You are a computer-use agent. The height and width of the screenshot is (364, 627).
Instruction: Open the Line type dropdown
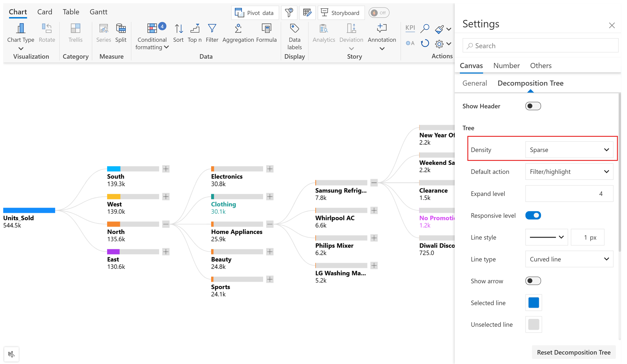tap(569, 259)
